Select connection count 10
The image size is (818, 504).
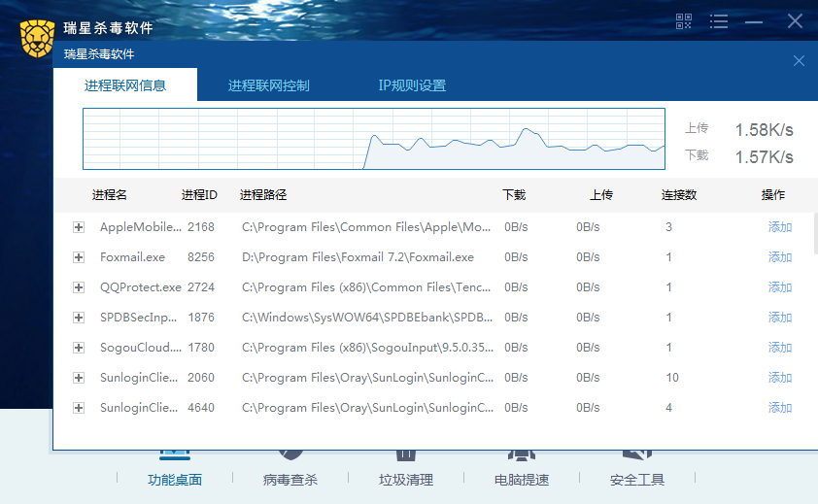coord(672,378)
